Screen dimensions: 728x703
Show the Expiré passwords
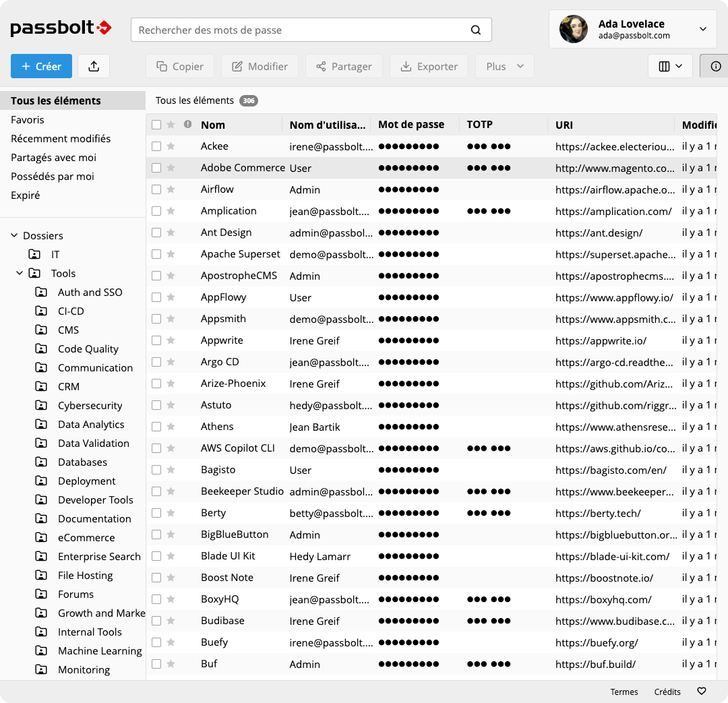pyautogui.click(x=26, y=195)
